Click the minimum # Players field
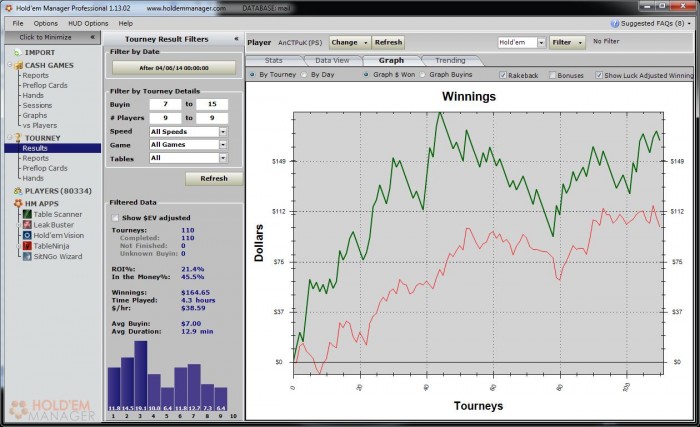 165,118
